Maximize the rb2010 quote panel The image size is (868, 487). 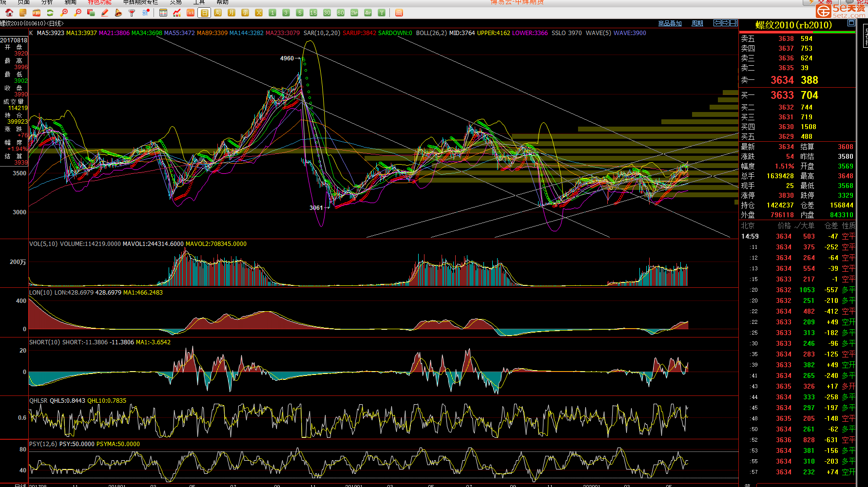pyautogui.click(x=851, y=23)
